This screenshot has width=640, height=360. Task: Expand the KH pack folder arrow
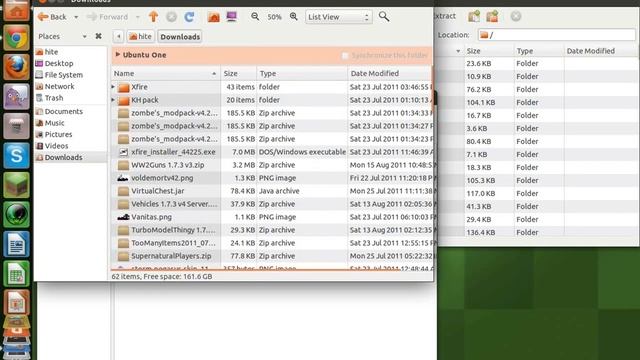point(113,100)
